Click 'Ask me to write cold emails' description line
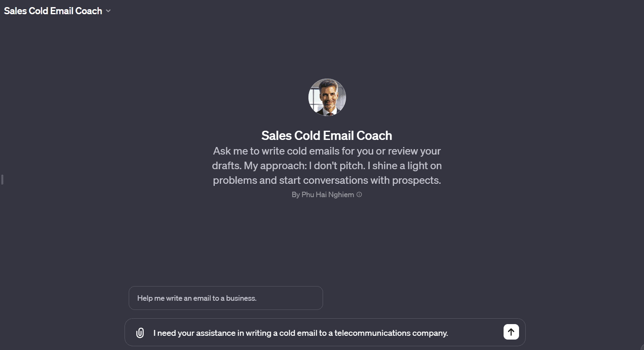The image size is (644, 350). pyautogui.click(x=327, y=151)
